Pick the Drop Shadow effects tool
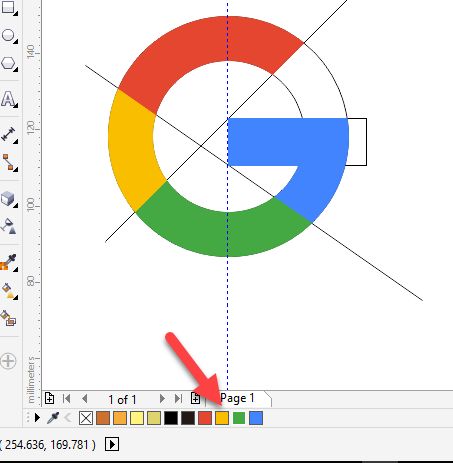This screenshot has width=453, height=463. [8, 199]
